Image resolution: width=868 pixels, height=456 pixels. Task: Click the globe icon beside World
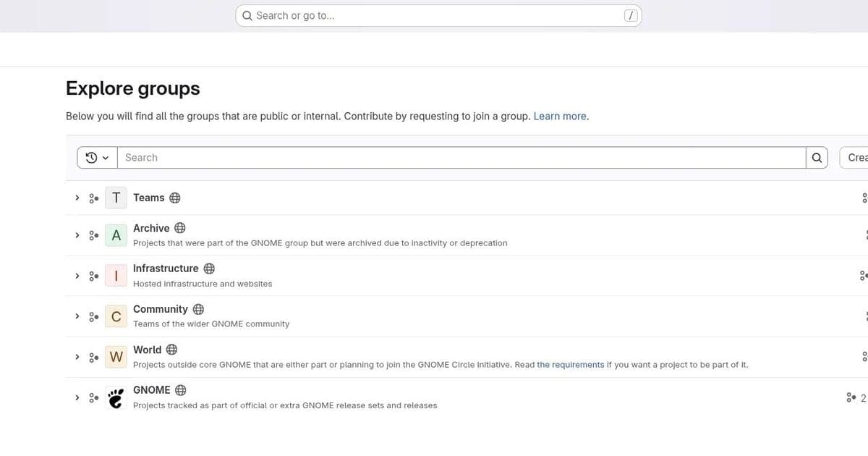[x=171, y=349]
